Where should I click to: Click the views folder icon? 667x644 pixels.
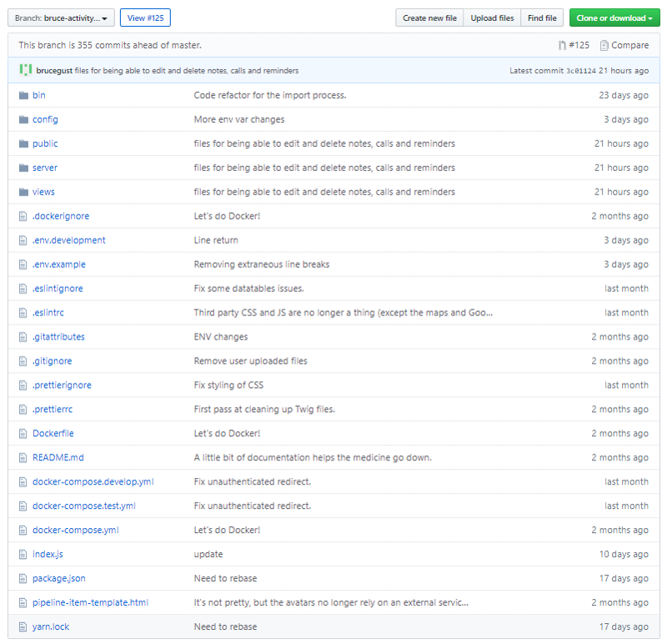tap(23, 192)
